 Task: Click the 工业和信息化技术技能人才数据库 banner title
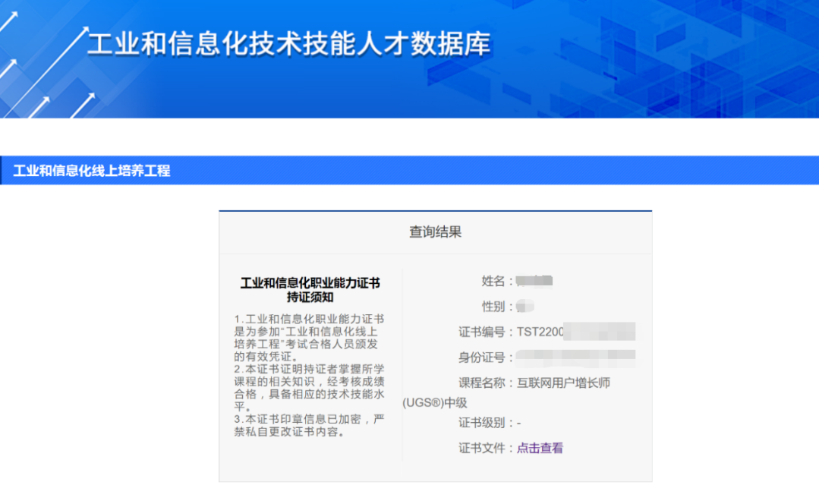(x=289, y=44)
